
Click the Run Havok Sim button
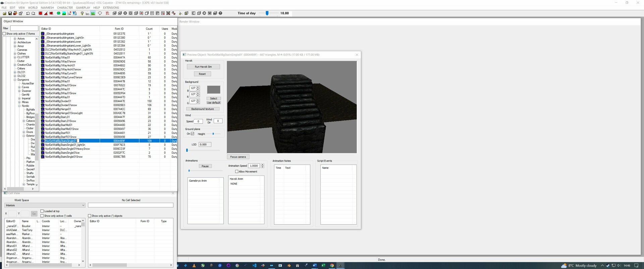203,67
